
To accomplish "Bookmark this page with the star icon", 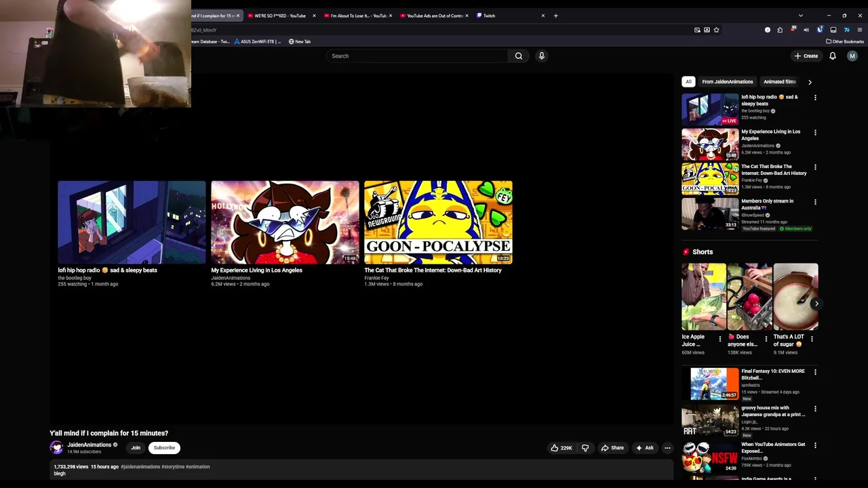I will (x=716, y=30).
